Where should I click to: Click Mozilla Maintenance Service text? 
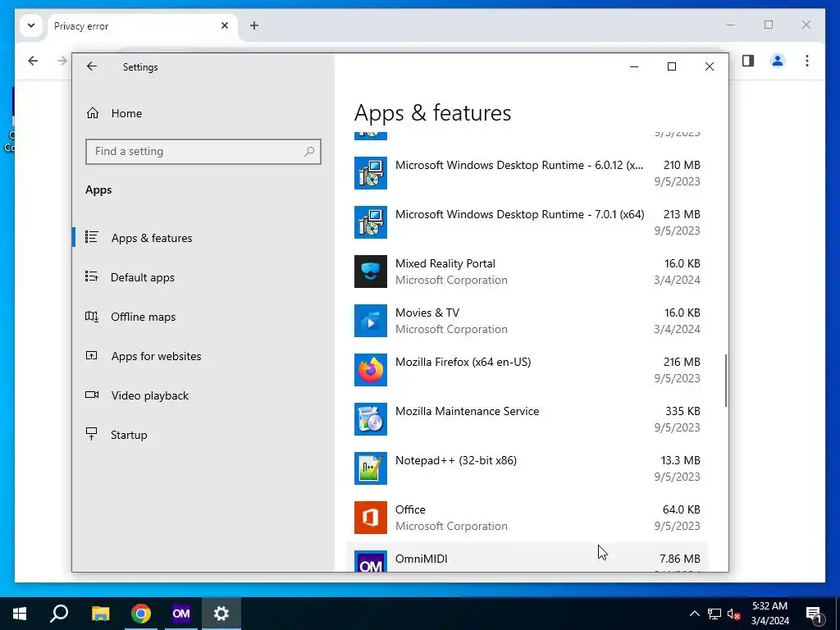(x=467, y=412)
